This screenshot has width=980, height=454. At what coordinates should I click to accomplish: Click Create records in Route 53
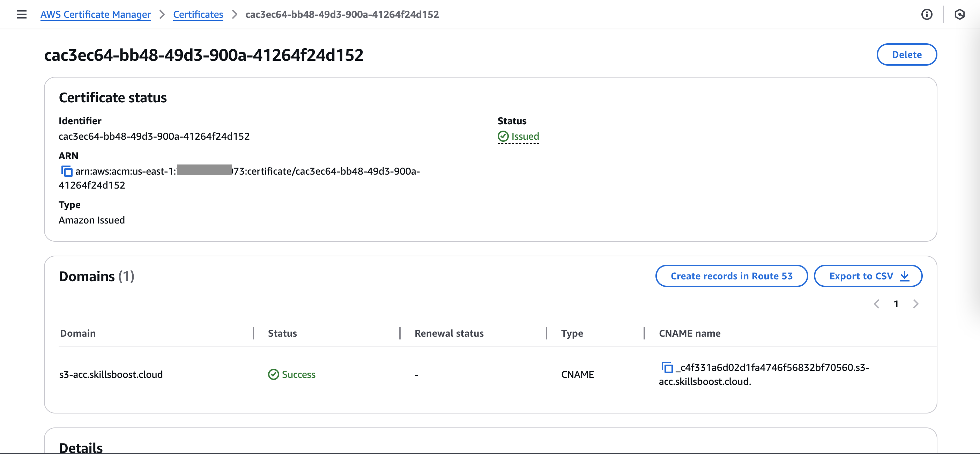pos(731,276)
